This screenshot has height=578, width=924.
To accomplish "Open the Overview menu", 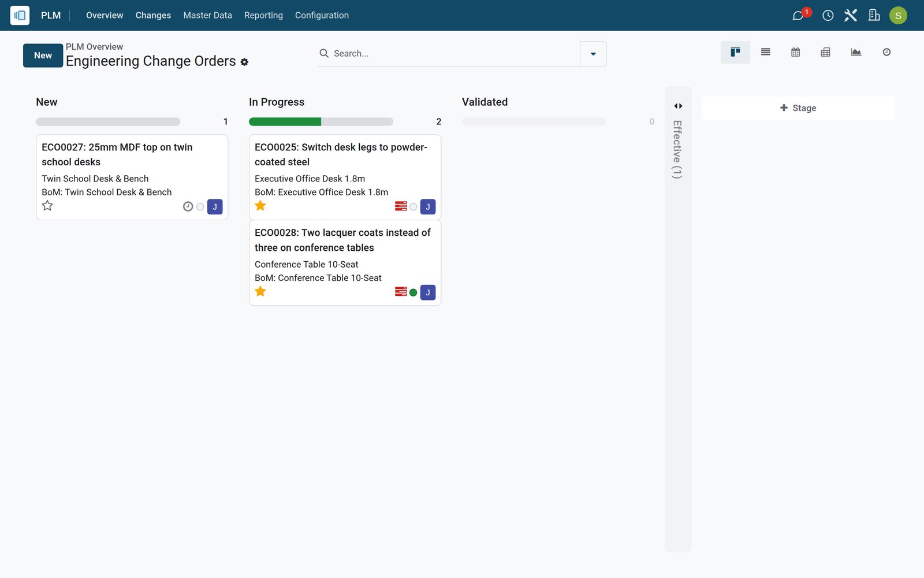I will click(x=105, y=16).
